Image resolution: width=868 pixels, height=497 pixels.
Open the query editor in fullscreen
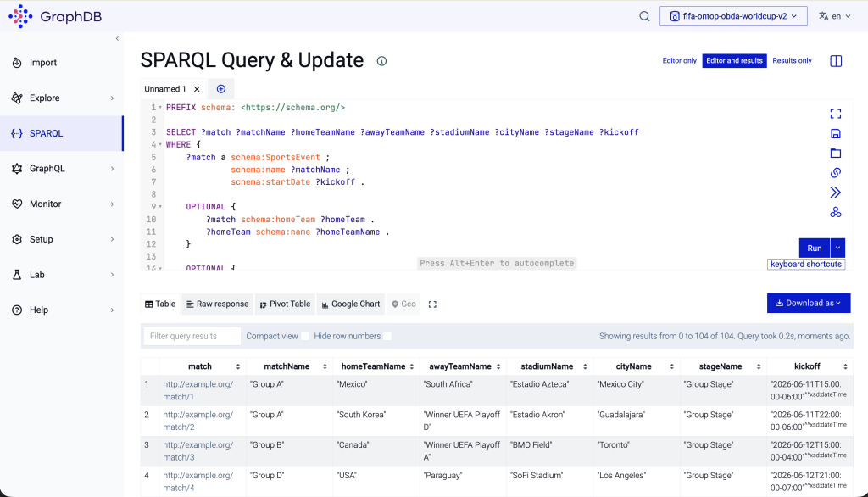click(836, 114)
